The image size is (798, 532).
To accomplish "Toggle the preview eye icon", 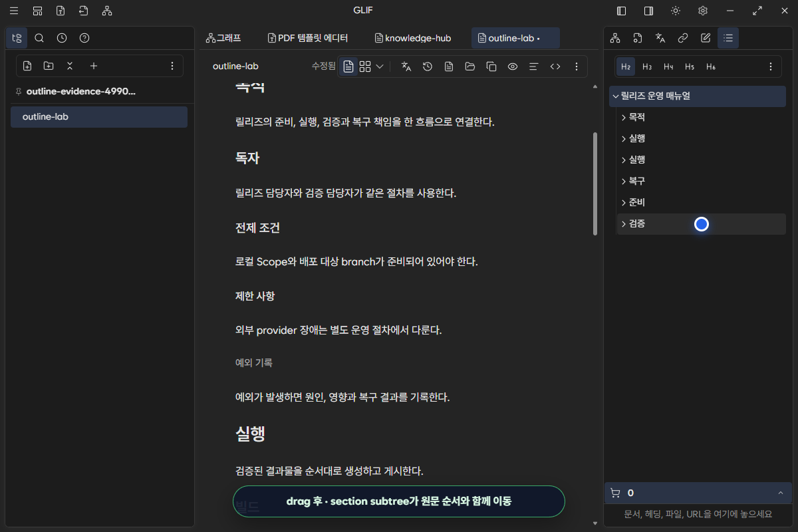I will coord(513,66).
